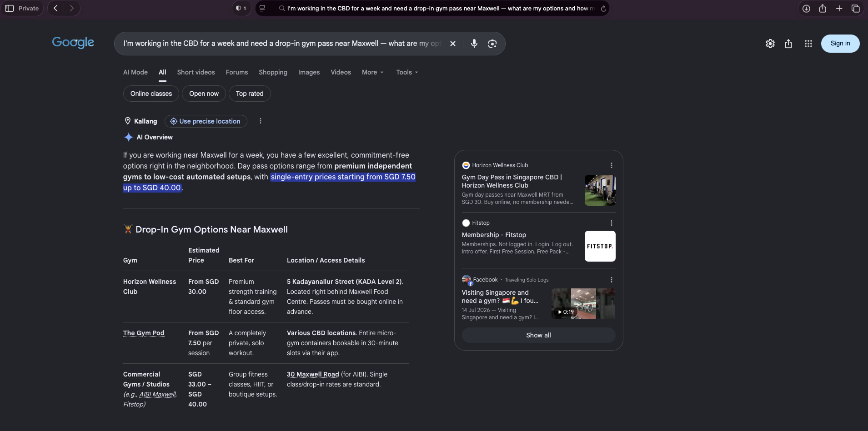
Task: Reload the page via address bar
Action: click(603, 8)
